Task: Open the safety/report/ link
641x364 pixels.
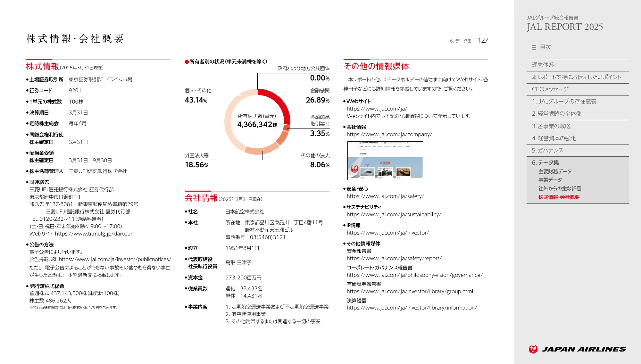Action: coord(394,259)
